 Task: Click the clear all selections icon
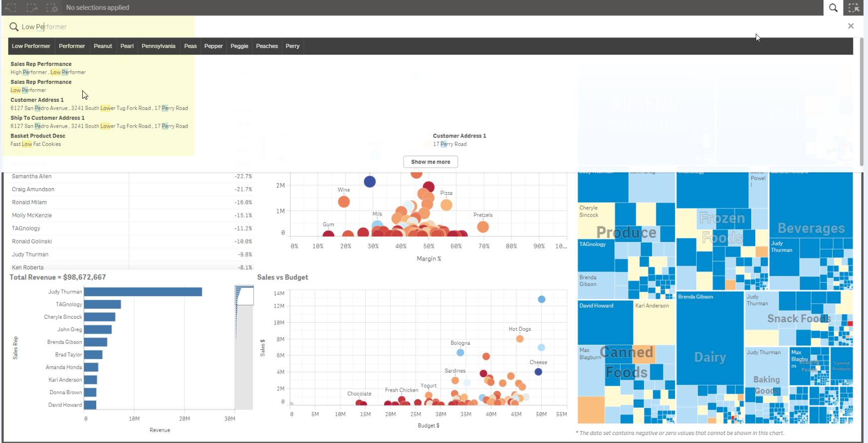coord(52,7)
